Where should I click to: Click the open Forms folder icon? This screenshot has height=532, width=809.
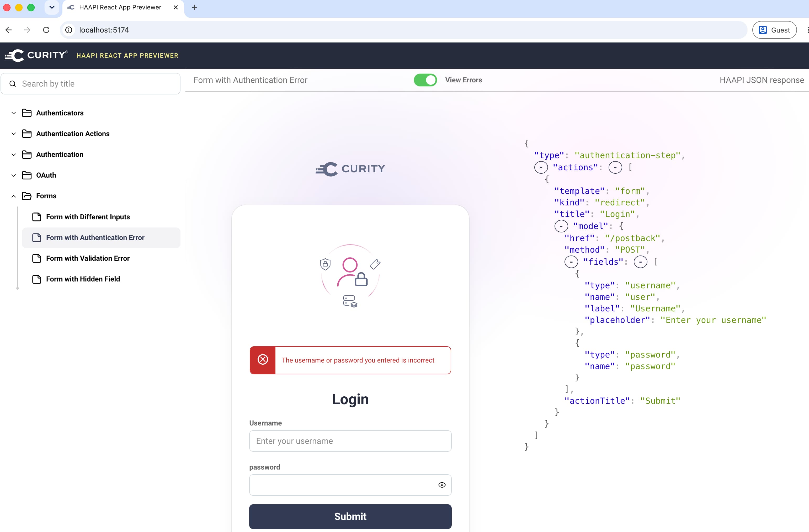coord(26,196)
